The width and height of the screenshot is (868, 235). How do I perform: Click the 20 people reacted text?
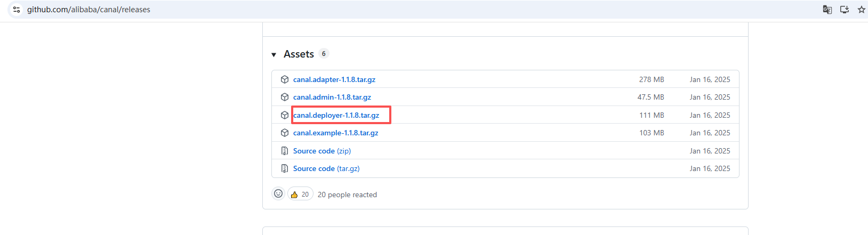click(x=347, y=195)
